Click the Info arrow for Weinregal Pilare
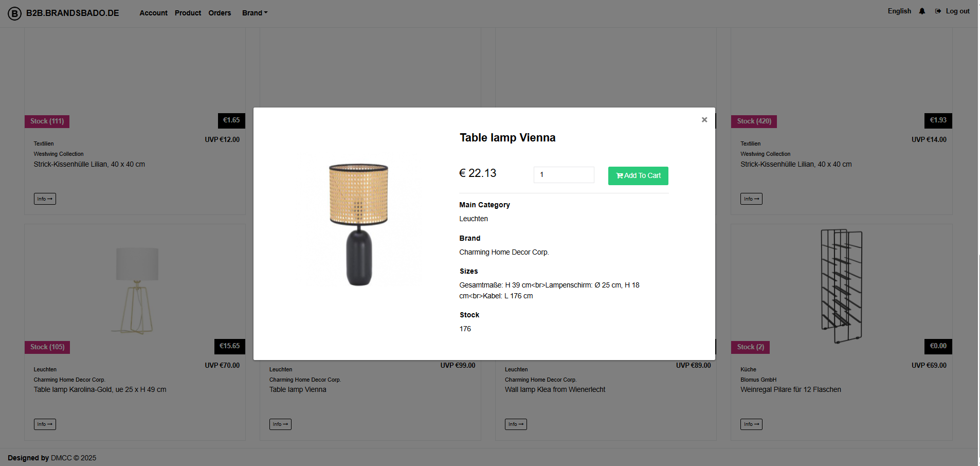Screen dimensions: 980x466 click(x=751, y=424)
